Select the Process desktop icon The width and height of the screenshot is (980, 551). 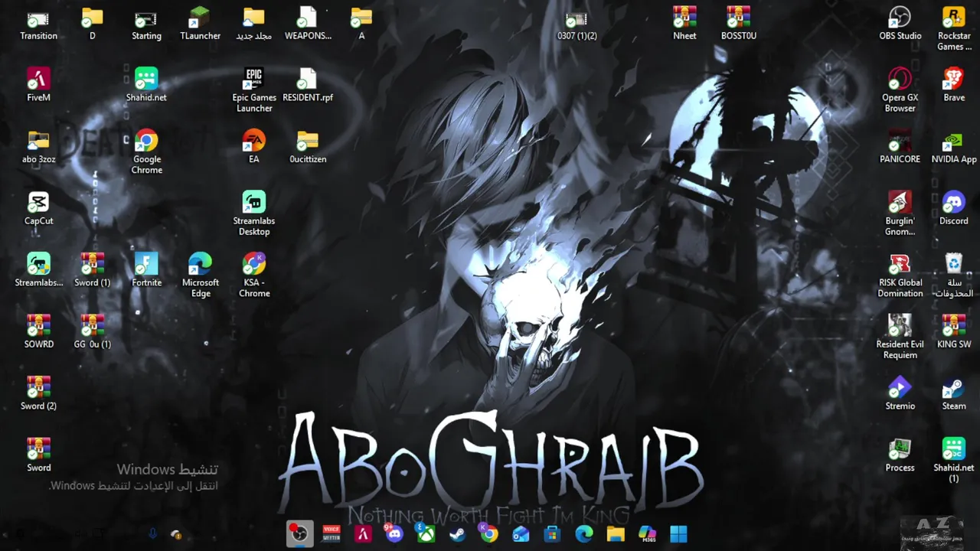coord(900,455)
